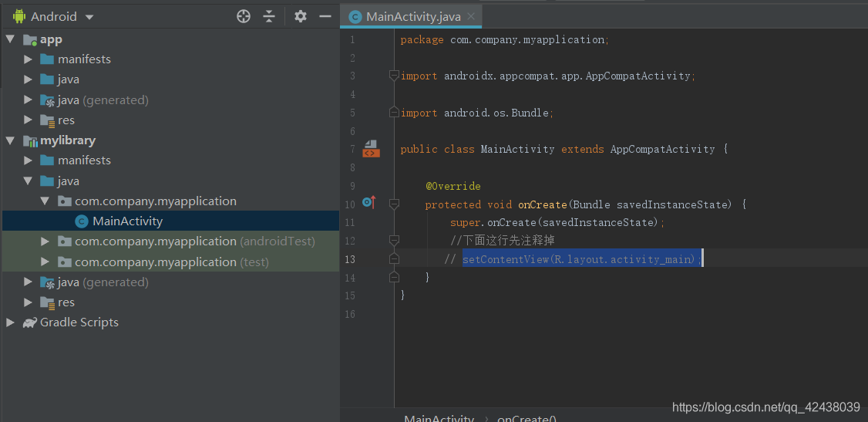
Task: Click the AppCompatActivity import line
Action: click(548, 76)
